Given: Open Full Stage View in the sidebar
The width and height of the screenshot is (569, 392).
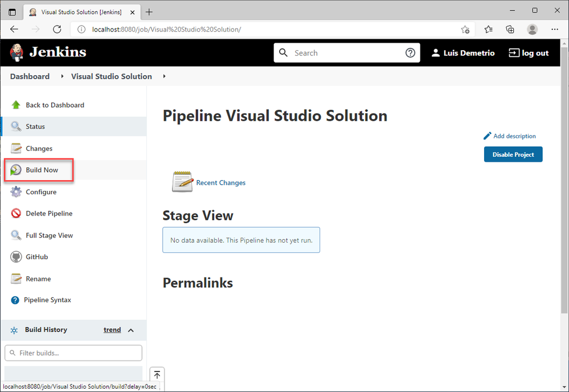Looking at the screenshot, I should [x=73, y=235].
